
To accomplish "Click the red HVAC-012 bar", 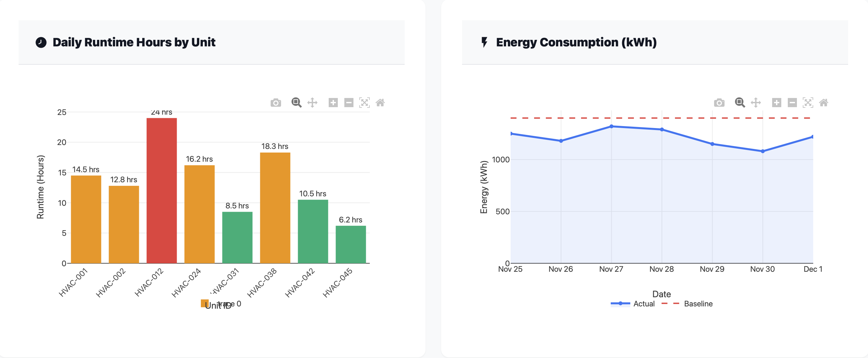I will click(x=161, y=191).
